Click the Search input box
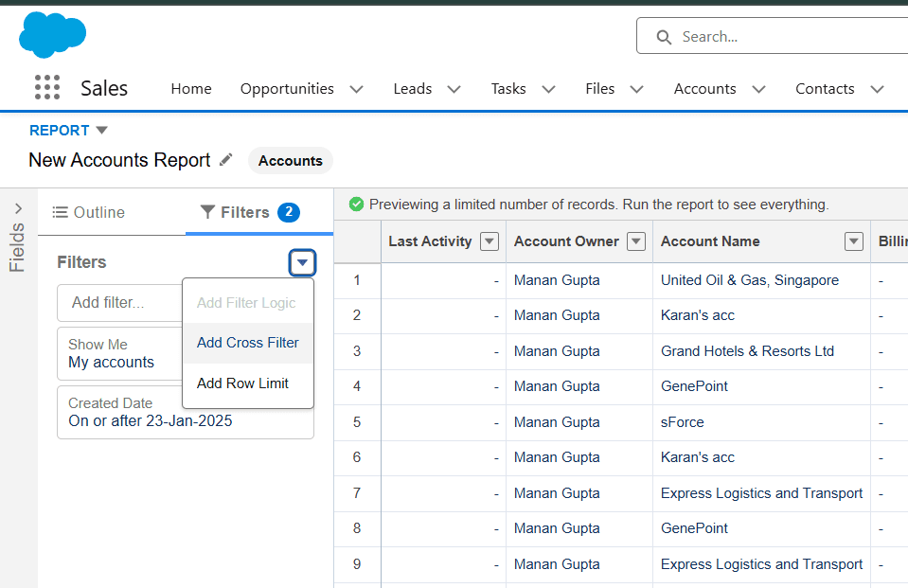Screen dimensions: 908x588 (x=773, y=36)
